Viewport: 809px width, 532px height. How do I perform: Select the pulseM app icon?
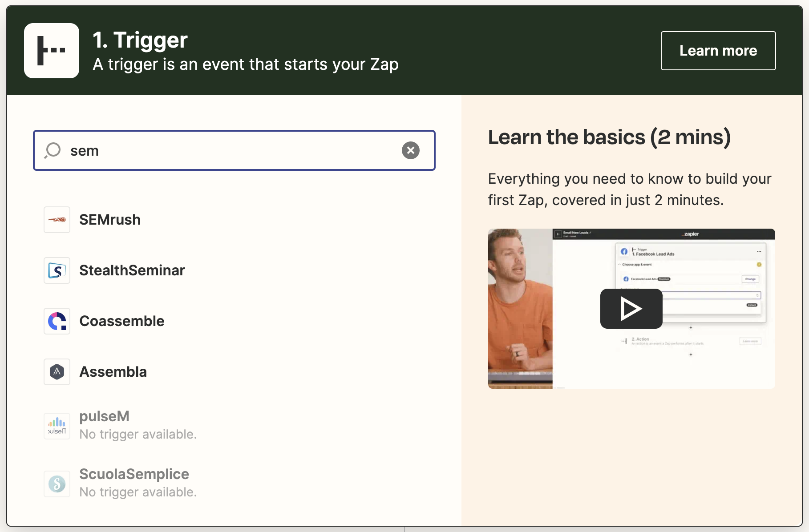(57, 426)
